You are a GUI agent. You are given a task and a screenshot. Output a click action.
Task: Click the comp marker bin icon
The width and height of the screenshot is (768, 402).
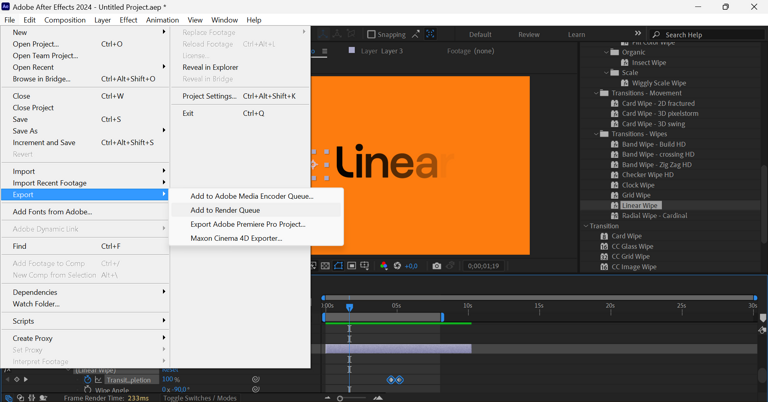(x=763, y=318)
